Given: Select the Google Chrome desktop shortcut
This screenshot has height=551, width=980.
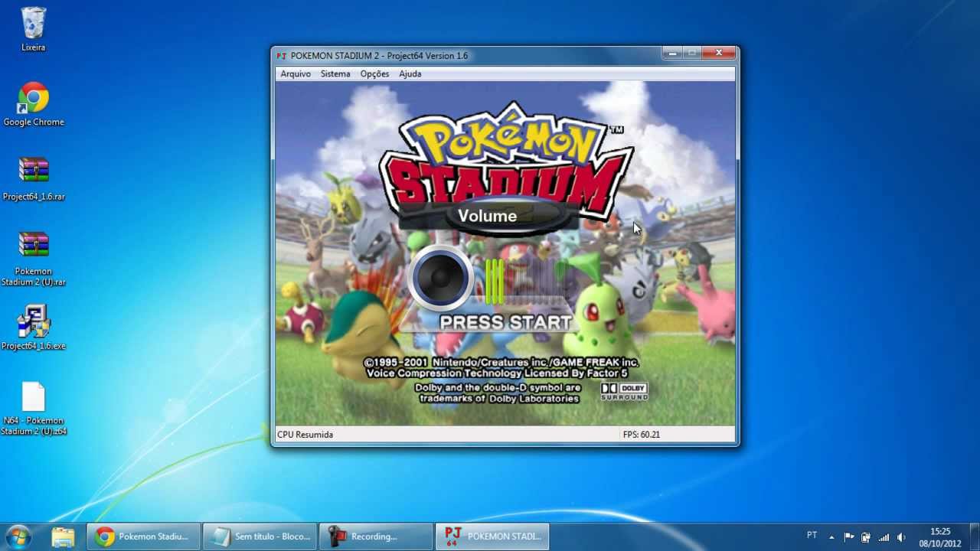Looking at the screenshot, I should point(34,104).
